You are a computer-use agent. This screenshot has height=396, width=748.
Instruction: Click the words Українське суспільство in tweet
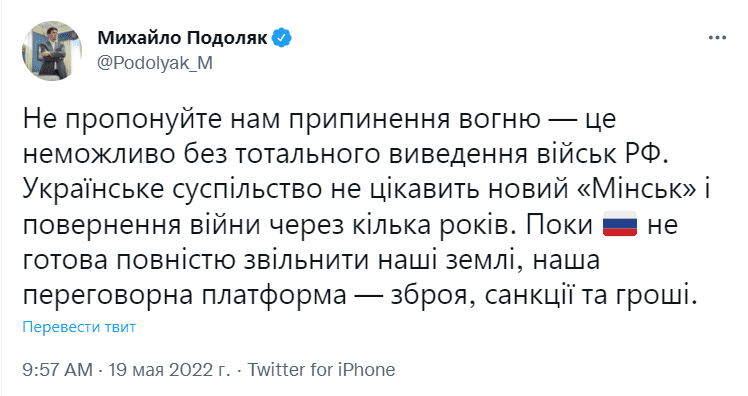pos(172,190)
